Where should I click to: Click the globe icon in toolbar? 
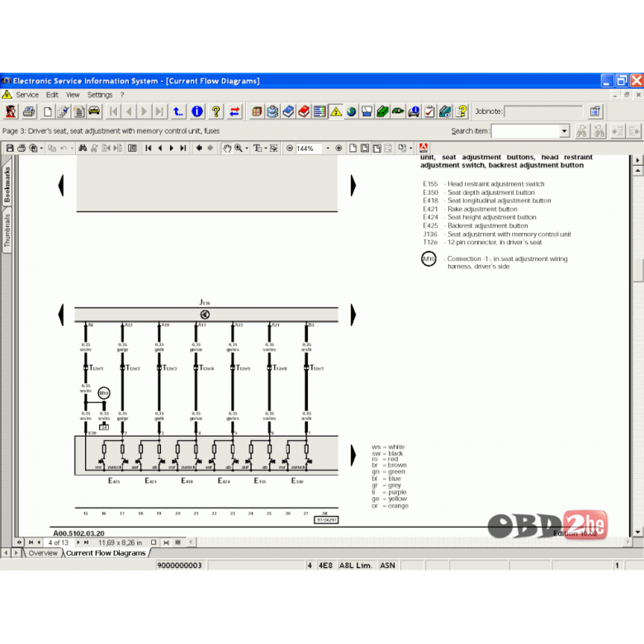[351, 111]
